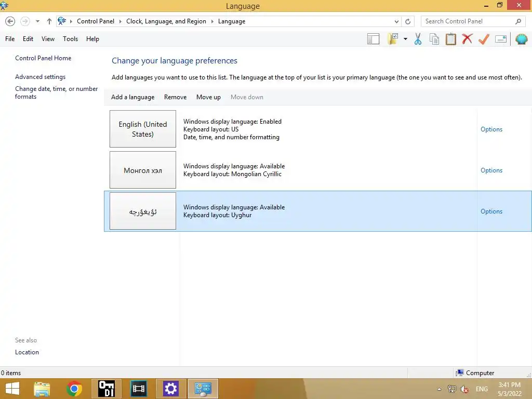Open the File menu
532x399 pixels.
[10, 39]
